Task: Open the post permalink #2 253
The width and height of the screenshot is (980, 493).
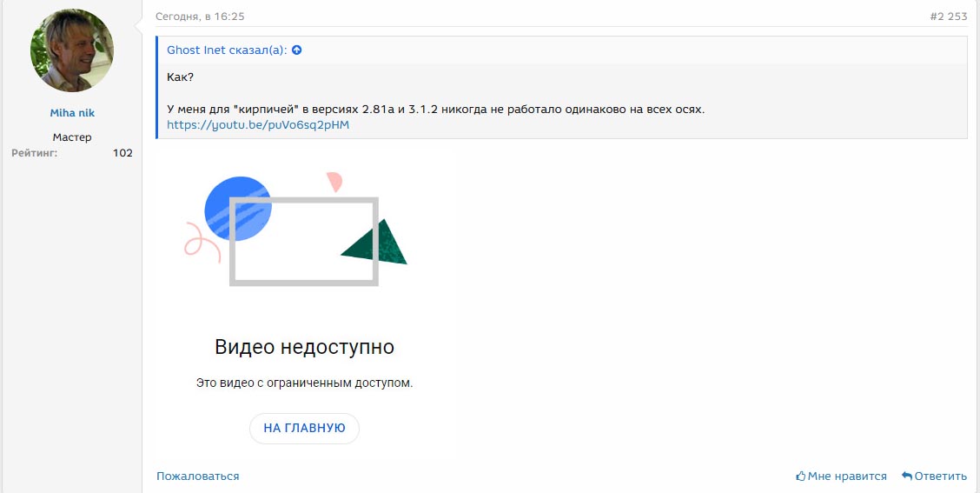Action: point(948,17)
